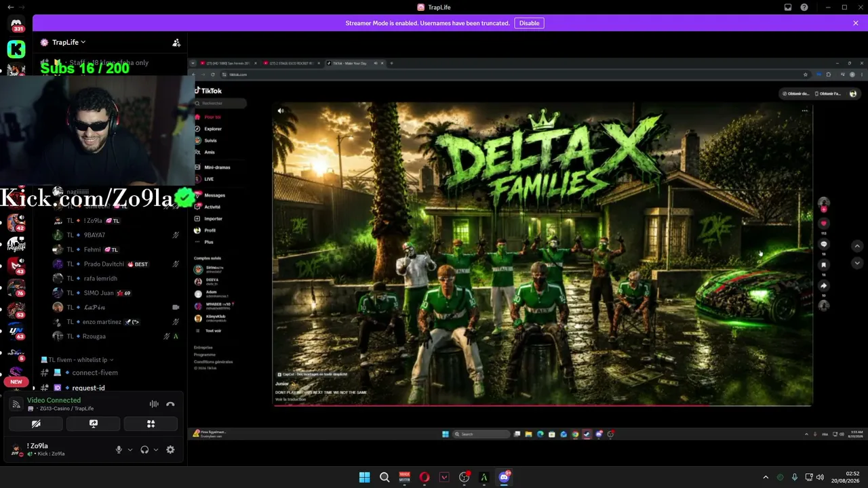Go to the previous TikTok video arrow
This screenshot has width=868, height=488.
[x=857, y=246]
